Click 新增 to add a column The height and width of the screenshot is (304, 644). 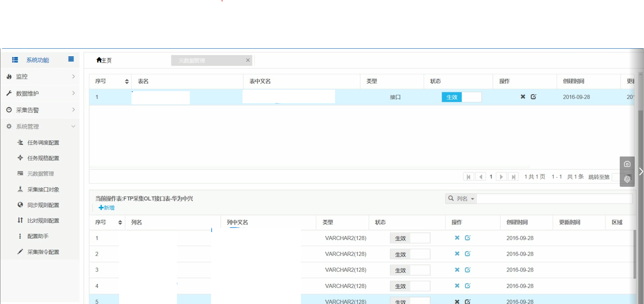coord(107,208)
